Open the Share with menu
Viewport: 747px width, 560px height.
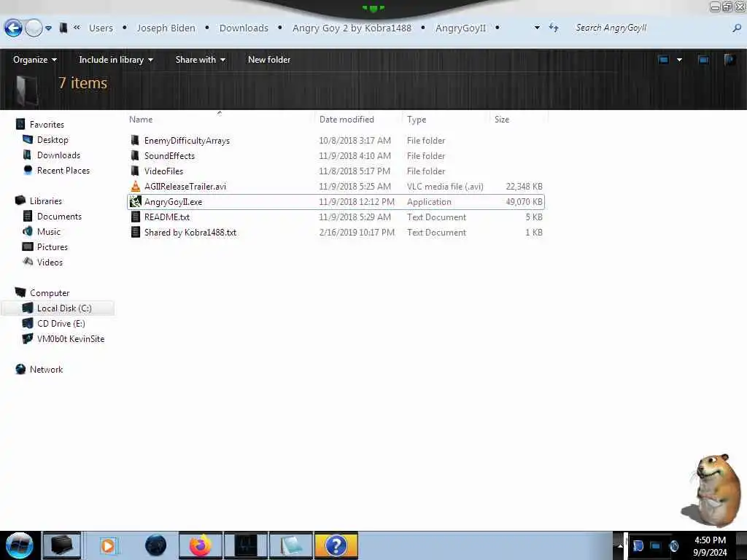click(200, 60)
